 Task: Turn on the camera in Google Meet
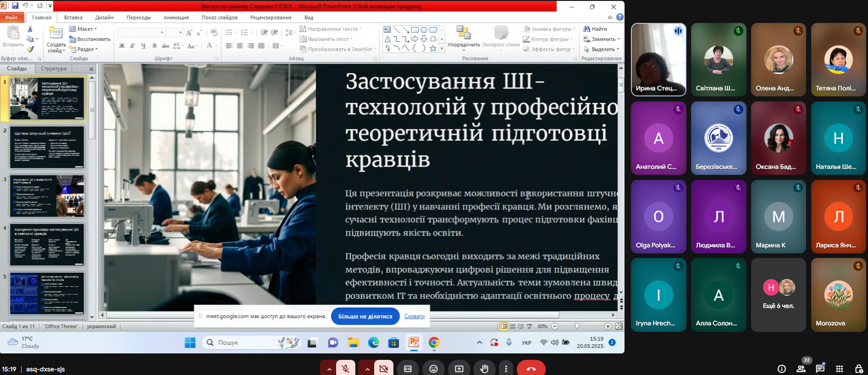tap(384, 369)
